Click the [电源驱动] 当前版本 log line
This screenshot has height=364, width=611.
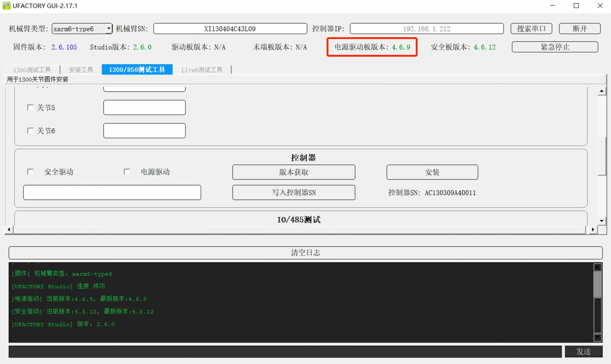79,299
